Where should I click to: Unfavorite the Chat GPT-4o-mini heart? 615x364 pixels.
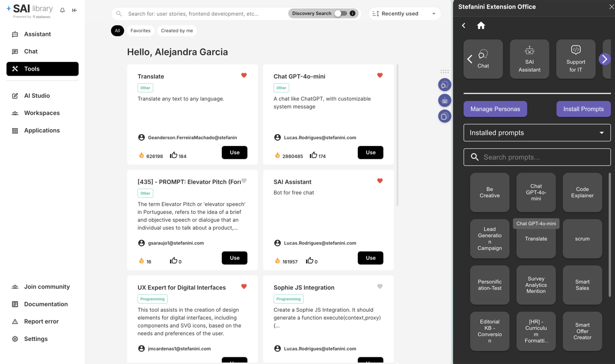click(380, 75)
